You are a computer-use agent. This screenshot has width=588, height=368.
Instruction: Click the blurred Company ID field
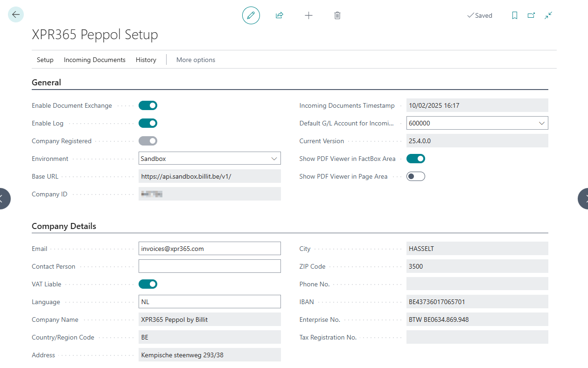point(210,194)
